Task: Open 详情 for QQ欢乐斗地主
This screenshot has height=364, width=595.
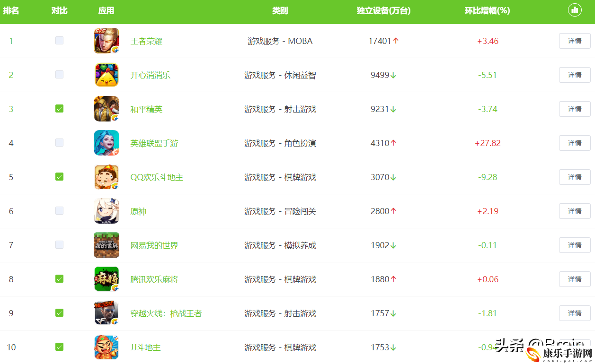Action: [575, 177]
